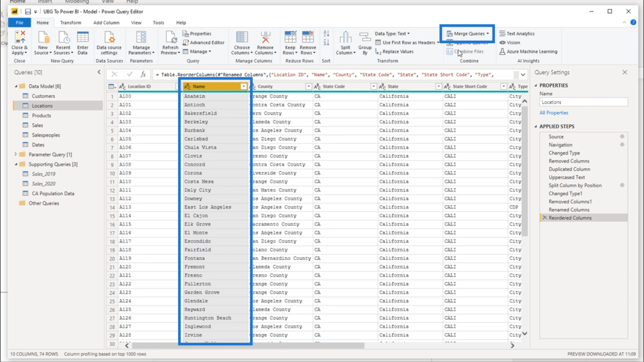Click the fx formula icon
Viewport: 644px width, 362px height.
[x=143, y=74]
